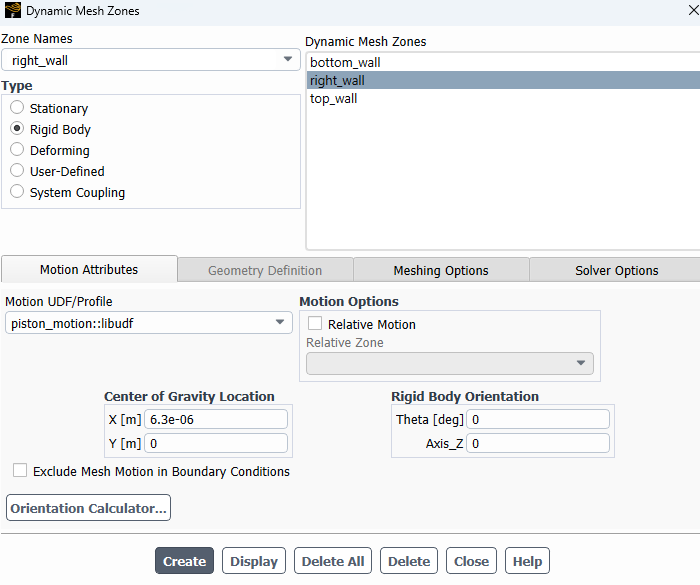Screen dimensions: 700x585
Task: Select User-Defined zone type
Action: 17,171
